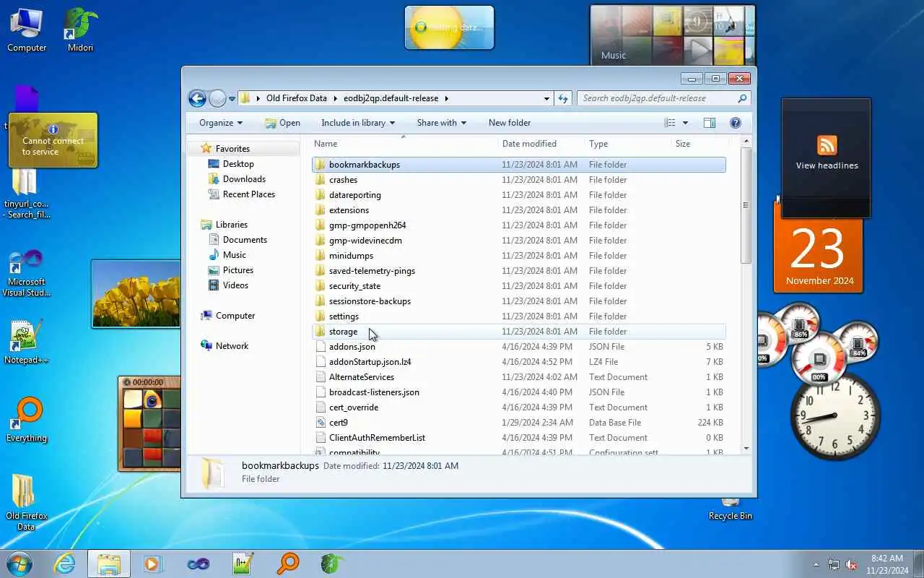
Task: Click the Windows Start button
Action: pyautogui.click(x=19, y=564)
